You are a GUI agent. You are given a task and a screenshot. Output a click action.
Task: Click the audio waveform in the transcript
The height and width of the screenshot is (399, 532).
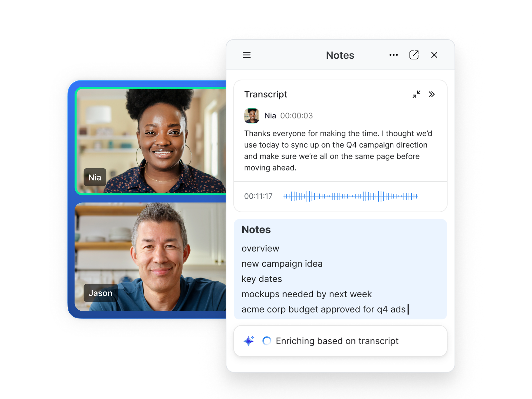pyautogui.click(x=350, y=196)
